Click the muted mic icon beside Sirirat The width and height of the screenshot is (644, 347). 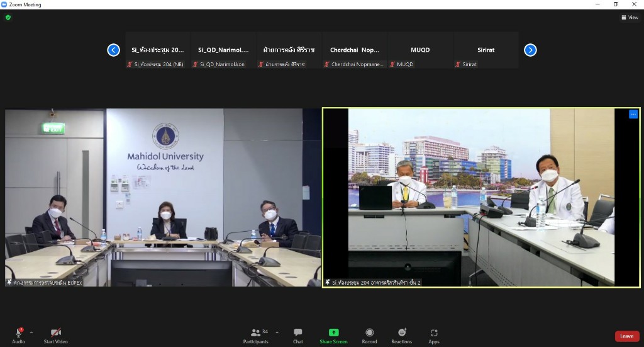[x=458, y=64]
